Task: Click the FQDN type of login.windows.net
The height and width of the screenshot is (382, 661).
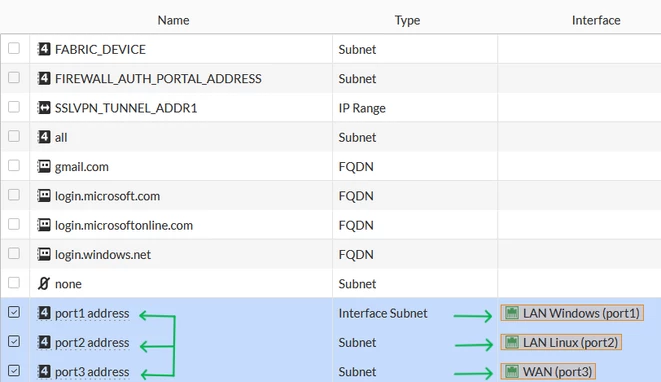Action: point(356,255)
